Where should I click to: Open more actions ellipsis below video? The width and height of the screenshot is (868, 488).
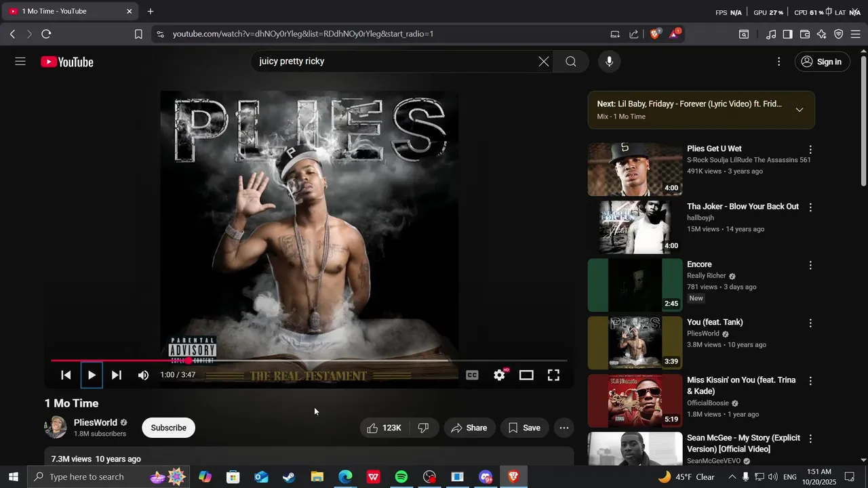(564, 428)
